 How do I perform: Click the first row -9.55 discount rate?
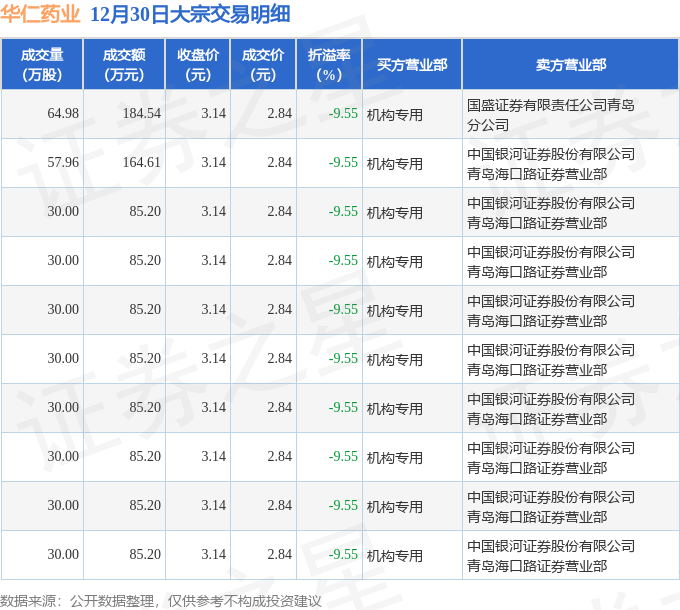343,114
